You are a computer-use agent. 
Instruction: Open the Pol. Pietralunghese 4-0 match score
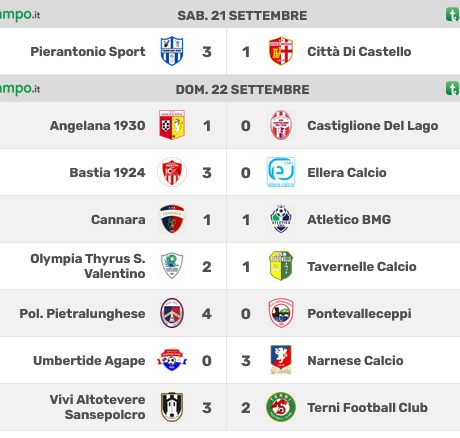226,313
